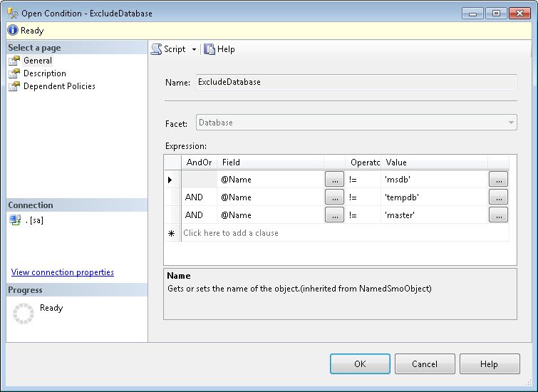Open the Script dropdown arrow

coord(194,49)
